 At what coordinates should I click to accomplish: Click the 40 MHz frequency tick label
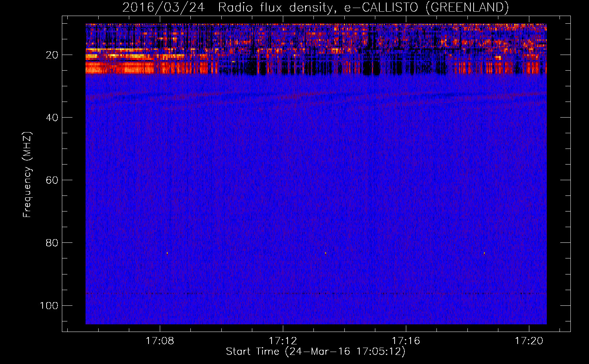tap(52, 118)
